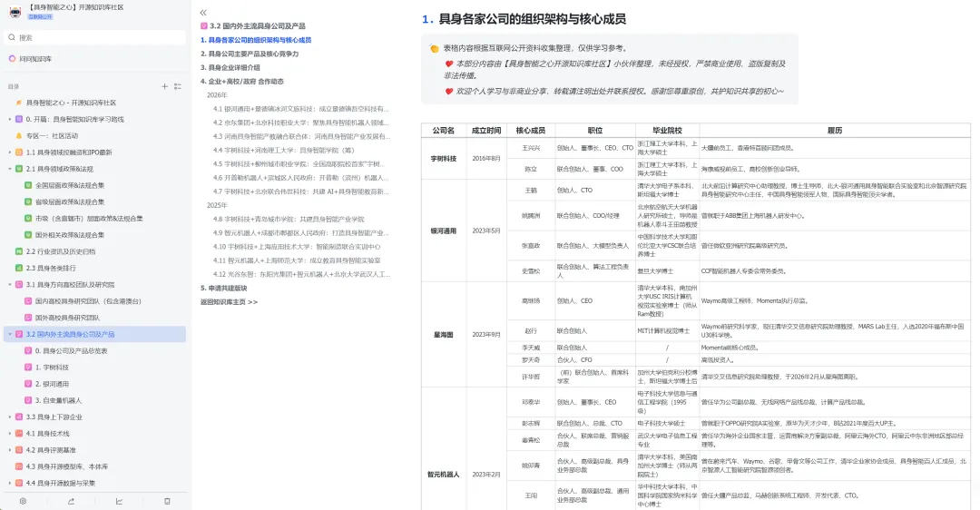Open 4.3 具身开源模型库、本体库 page
Image resolution: width=980 pixels, height=510 pixels.
(x=66, y=466)
